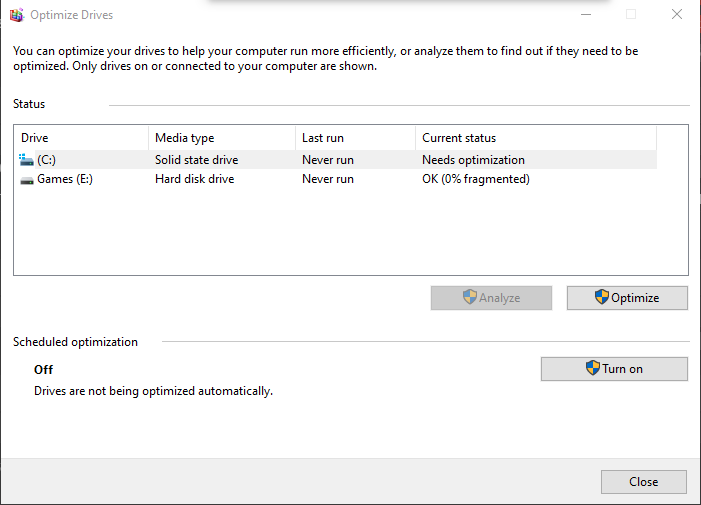Click Never run in the Games (E:) row
The width and height of the screenshot is (701, 505).
pos(328,179)
